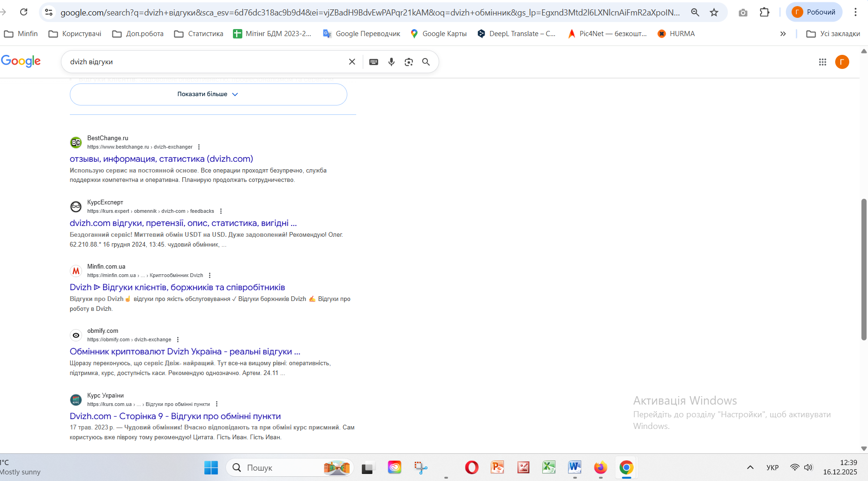Open volume control in tray
Screen dimensions: 868x481
click(808, 467)
